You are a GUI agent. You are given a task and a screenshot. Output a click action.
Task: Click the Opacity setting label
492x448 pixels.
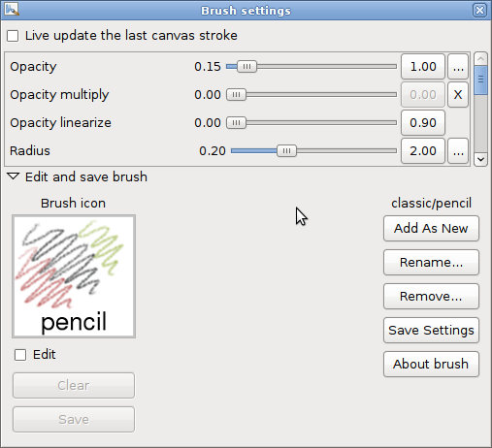click(x=33, y=67)
